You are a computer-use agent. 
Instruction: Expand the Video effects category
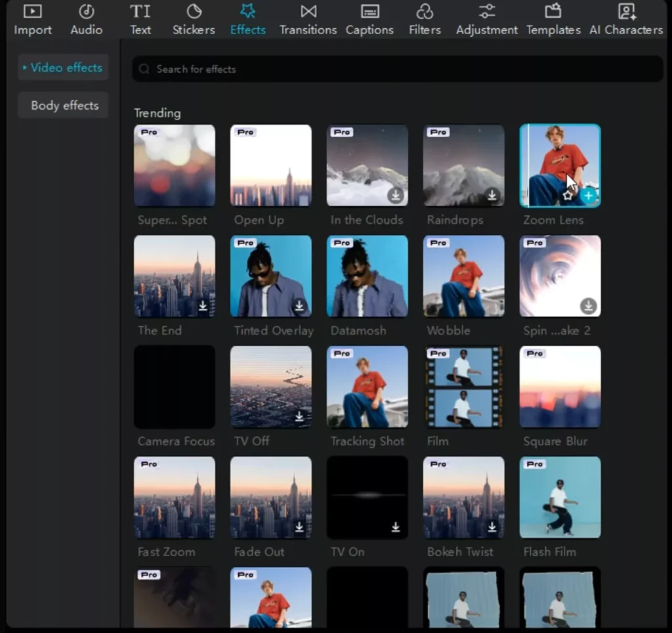click(x=63, y=68)
